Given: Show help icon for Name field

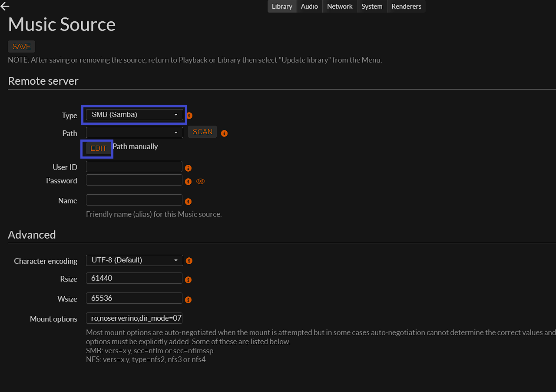Looking at the screenshot, I should pos(188,202).
